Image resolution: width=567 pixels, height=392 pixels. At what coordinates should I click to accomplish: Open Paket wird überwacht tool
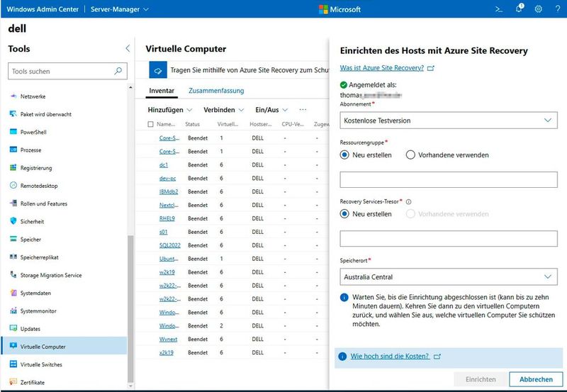pyautogui.click(x=46, y=114)
